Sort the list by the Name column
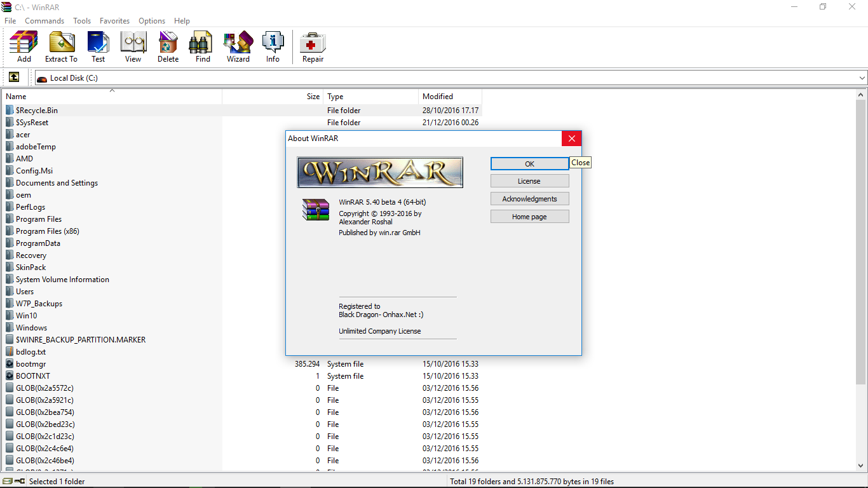868x488 pixels. coord(112,97)
